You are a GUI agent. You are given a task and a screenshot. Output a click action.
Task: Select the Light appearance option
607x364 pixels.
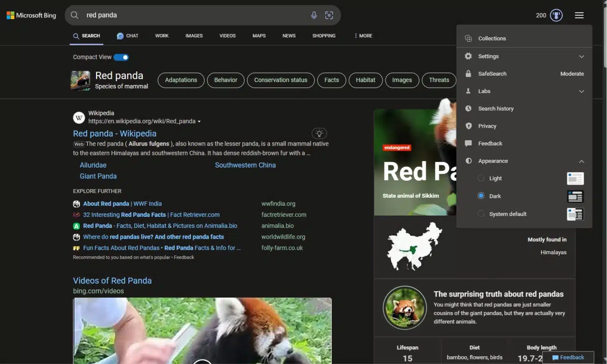pos(481,178)
